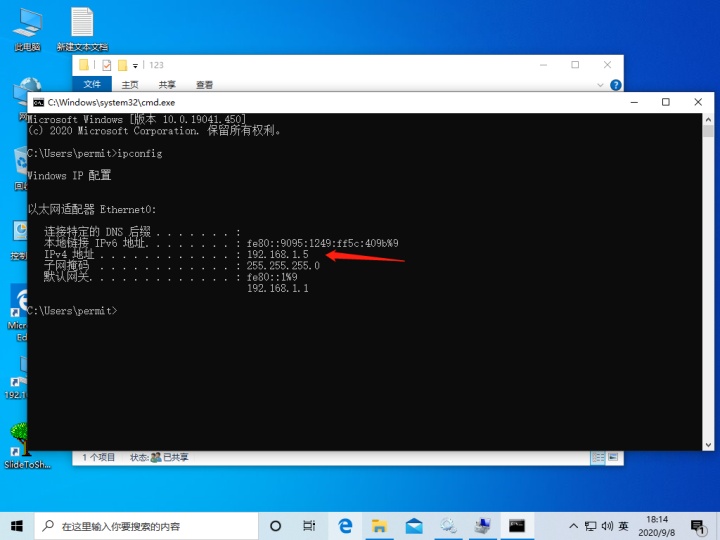Screen dimensions: 720x540
Task: Open the Windows Start menu
Action: (x=17, y=526)
